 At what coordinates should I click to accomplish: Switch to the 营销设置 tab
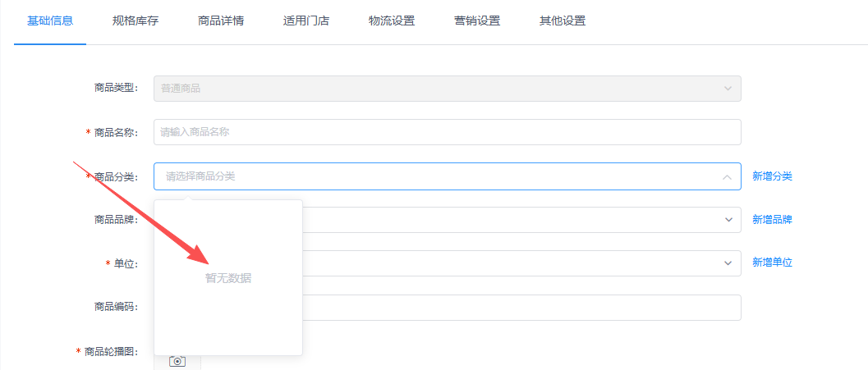(477, 21)
